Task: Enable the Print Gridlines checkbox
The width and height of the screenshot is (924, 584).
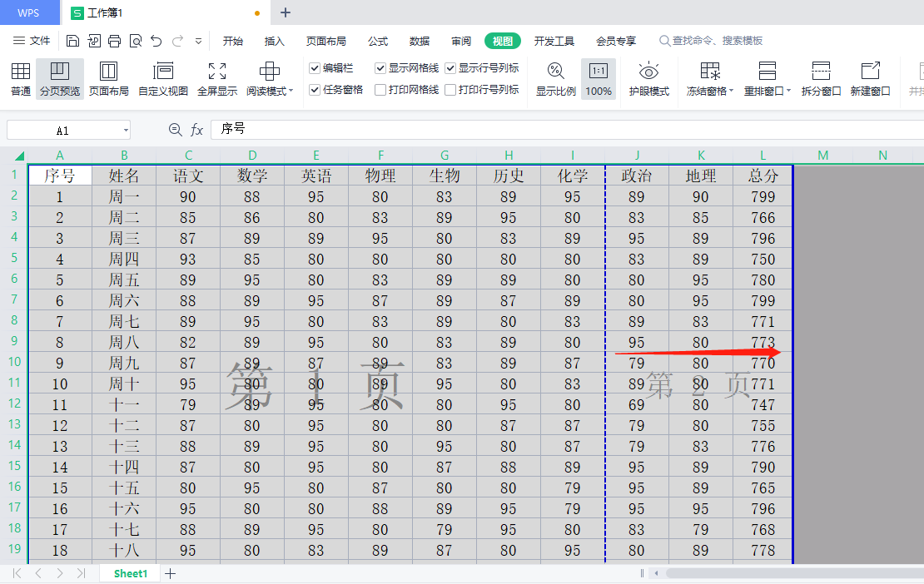Action: click(x=380, y=90)
